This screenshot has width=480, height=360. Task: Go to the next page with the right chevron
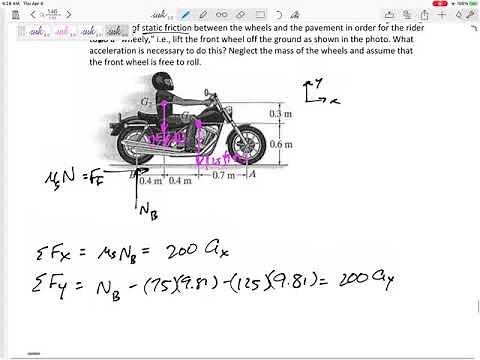tap(69, 14)
